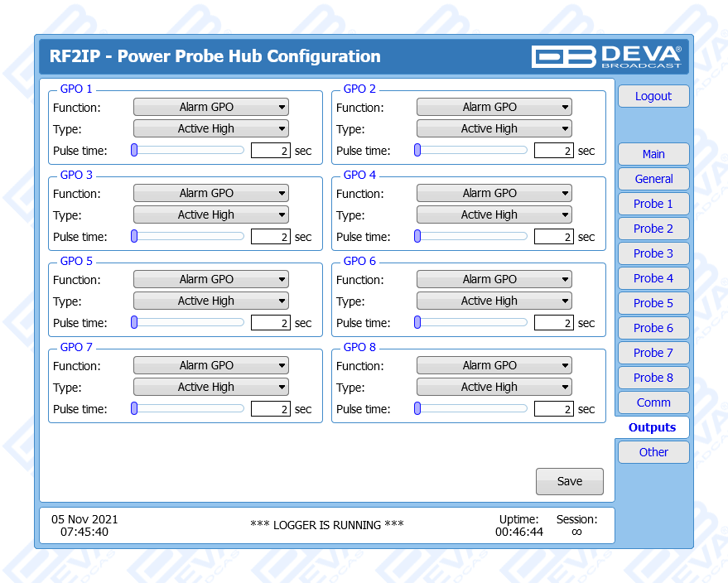728x583 pixels.
Task: Open GPO 1 Function dropdown
Action: (210, 107)
